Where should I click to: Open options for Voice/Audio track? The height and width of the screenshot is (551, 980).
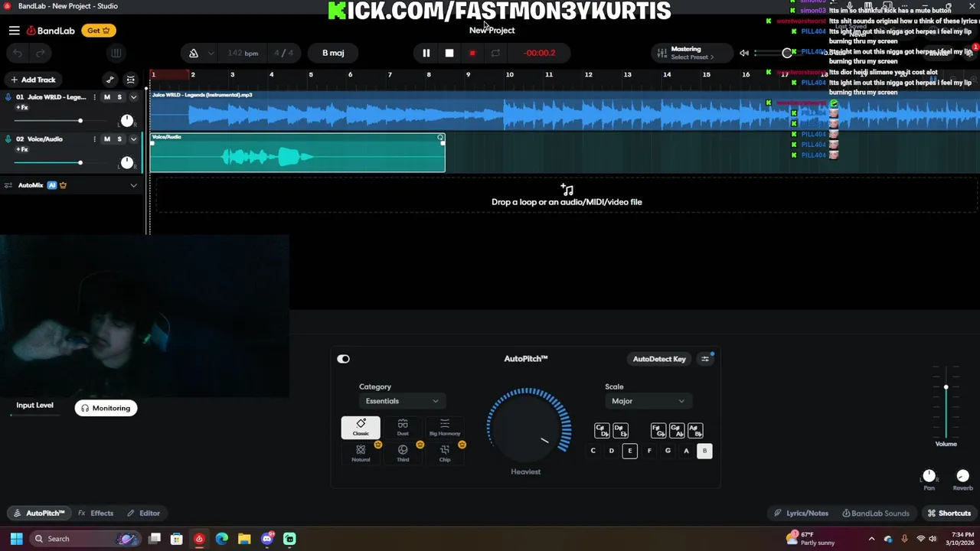click(94, 139)
